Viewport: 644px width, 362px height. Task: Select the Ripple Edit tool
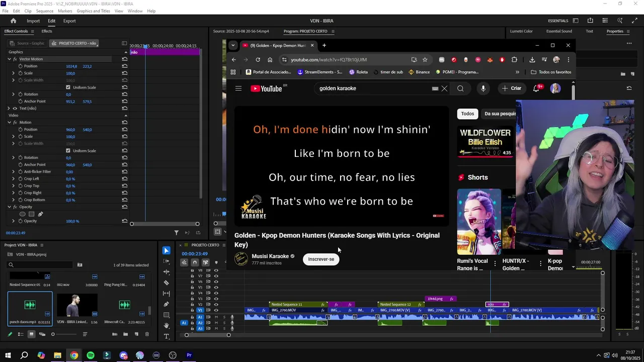(167, 272)
